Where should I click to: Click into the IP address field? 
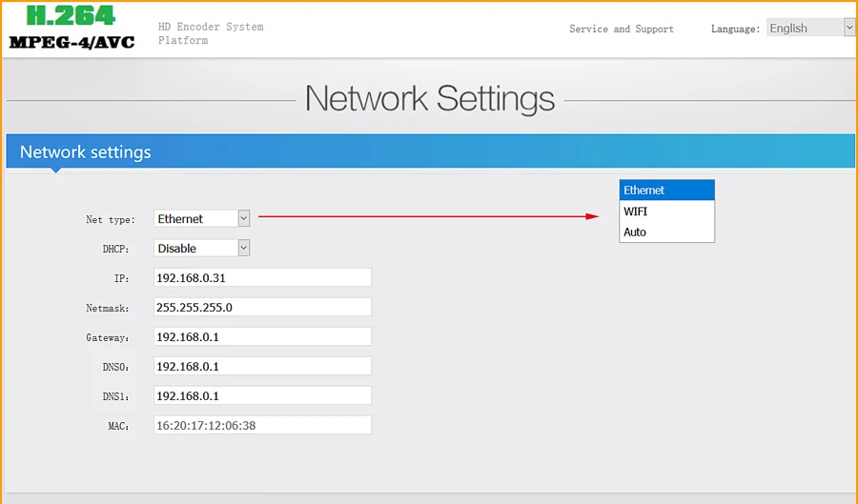(x=263, y=277)
